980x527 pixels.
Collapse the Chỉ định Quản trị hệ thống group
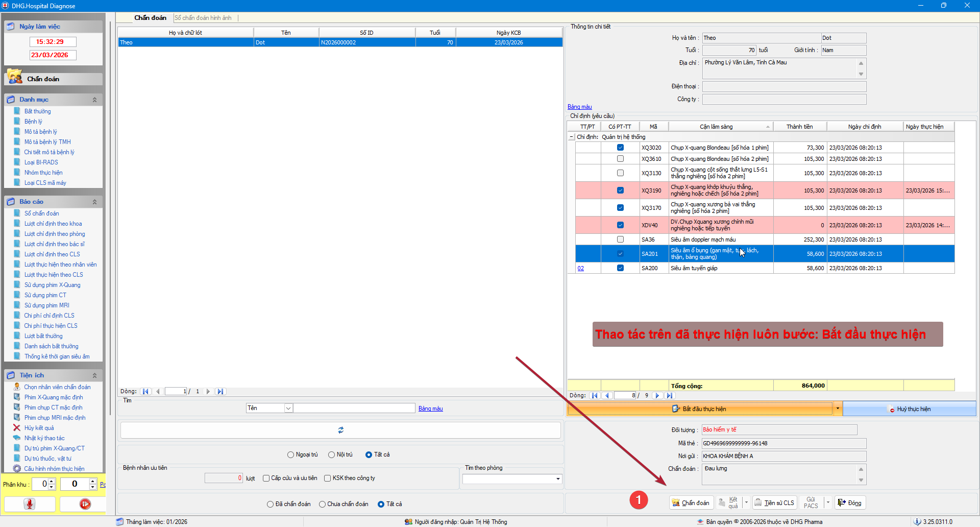coord(571,137)
